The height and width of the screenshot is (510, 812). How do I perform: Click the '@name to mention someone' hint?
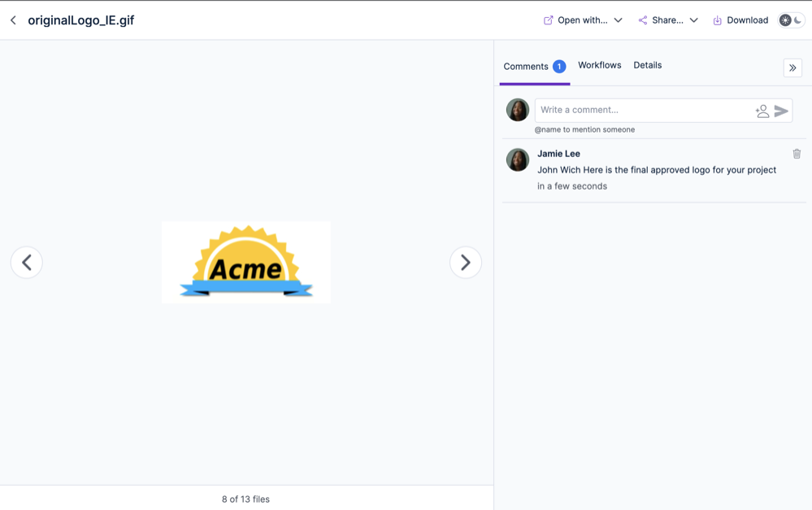click(584, 129)
